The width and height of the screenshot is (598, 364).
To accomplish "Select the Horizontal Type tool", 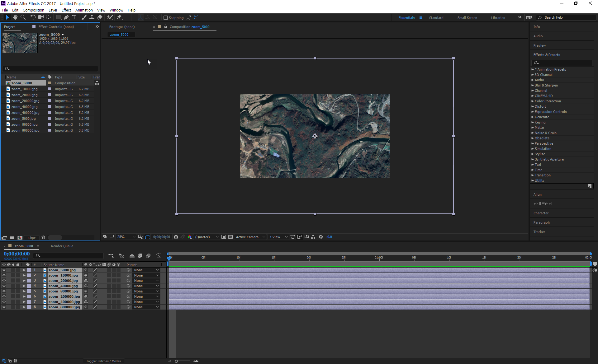I will pyautogui.click(x=74, y=17).
